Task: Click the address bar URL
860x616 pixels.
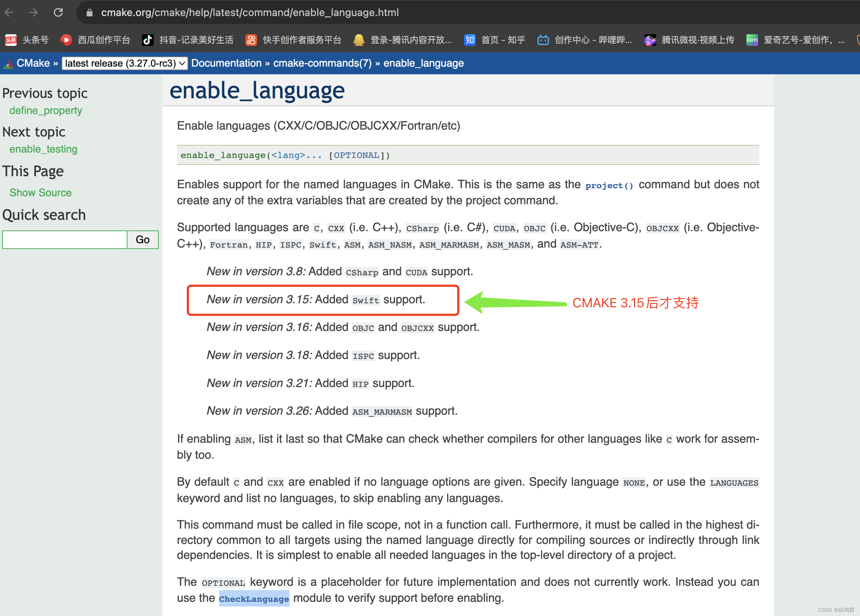Action: (x=250, y=12)
